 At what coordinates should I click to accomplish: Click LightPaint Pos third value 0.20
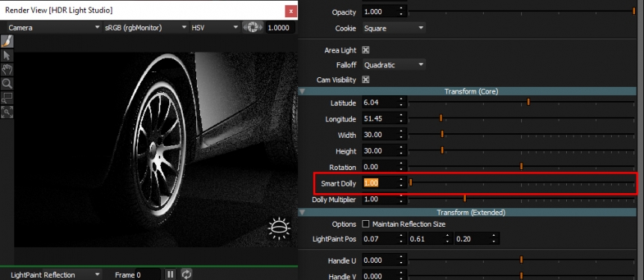[473, 239]
